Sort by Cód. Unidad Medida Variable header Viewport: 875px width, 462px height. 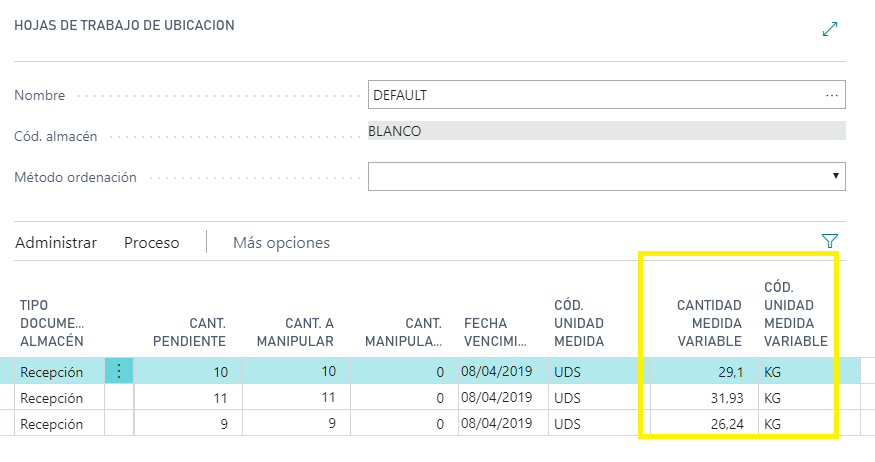pyautogui.click(x=796, y=314)
